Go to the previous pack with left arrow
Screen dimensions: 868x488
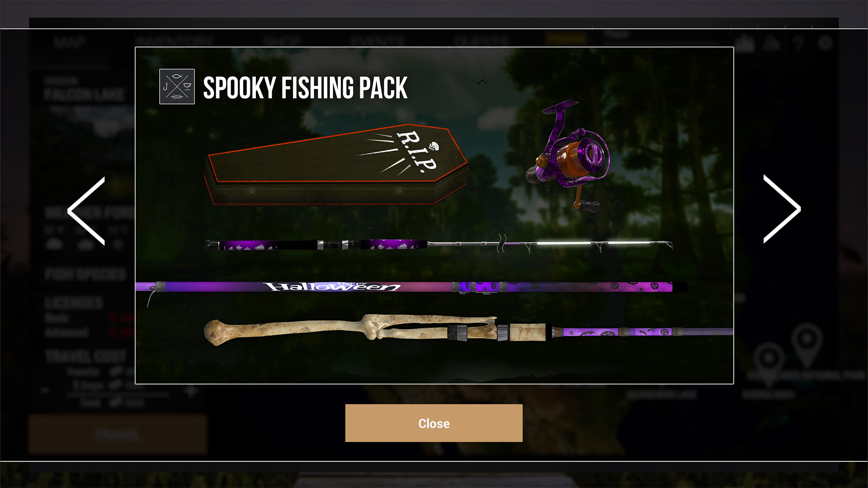point(86,211)
